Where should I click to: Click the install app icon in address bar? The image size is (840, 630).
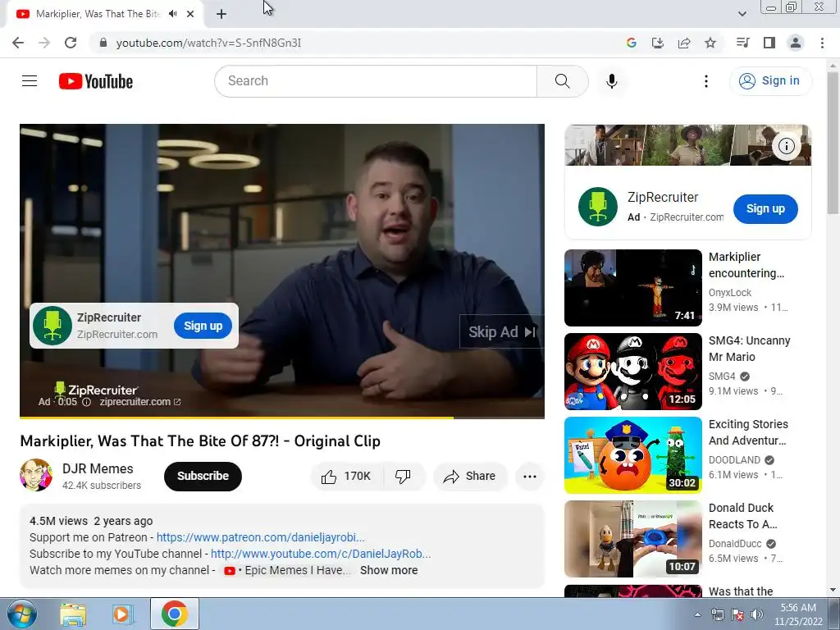coord(657,43)
